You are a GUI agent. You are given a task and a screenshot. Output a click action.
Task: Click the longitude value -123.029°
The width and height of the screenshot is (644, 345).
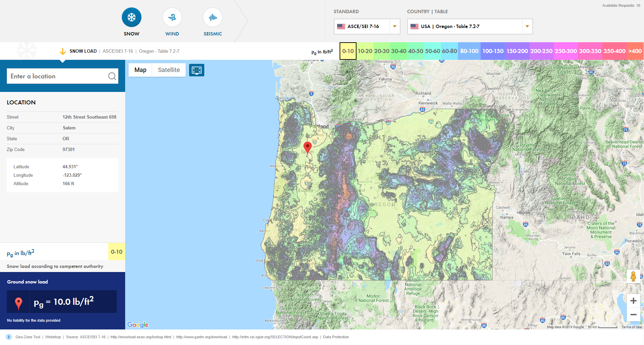click(72, 175)
